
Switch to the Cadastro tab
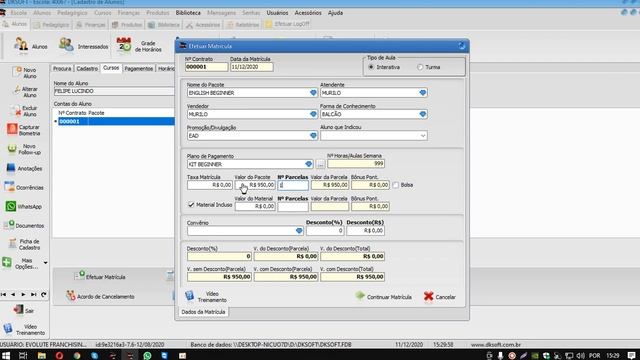coord(87,69)
